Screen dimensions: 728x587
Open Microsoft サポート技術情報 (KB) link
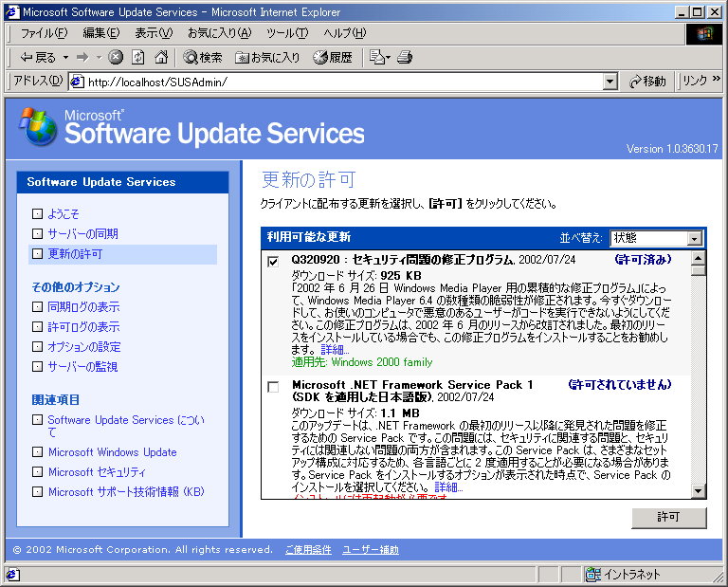tap(126, 492)
